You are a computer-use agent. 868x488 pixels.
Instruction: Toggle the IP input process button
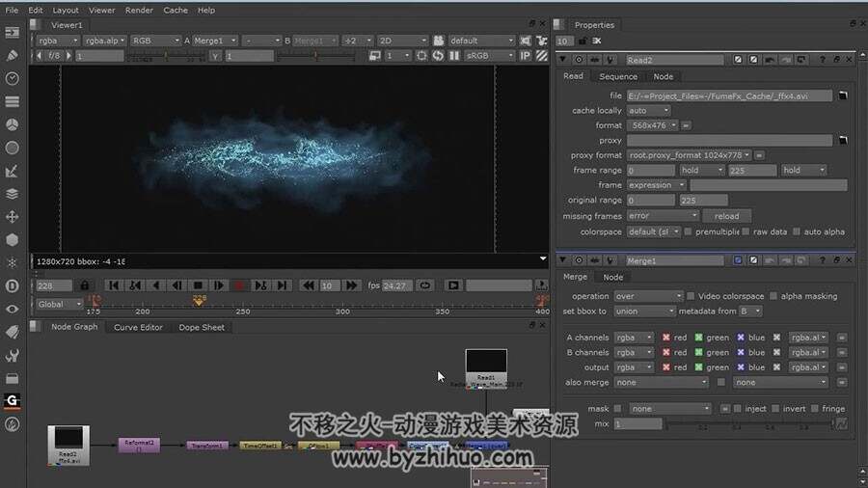pos(526,56)
